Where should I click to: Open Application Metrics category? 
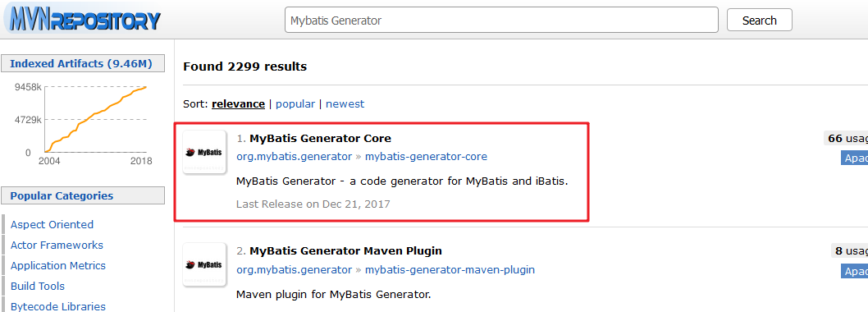(x=58, y=265)
